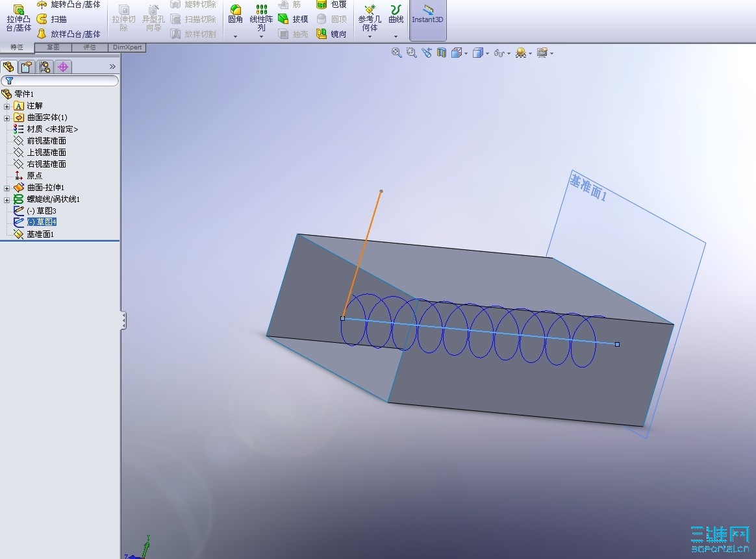Expand the 曲面-拉伸1 tree node
This screenshot has width=756, height=559.
pyautogui.click(x=6, y=188)
